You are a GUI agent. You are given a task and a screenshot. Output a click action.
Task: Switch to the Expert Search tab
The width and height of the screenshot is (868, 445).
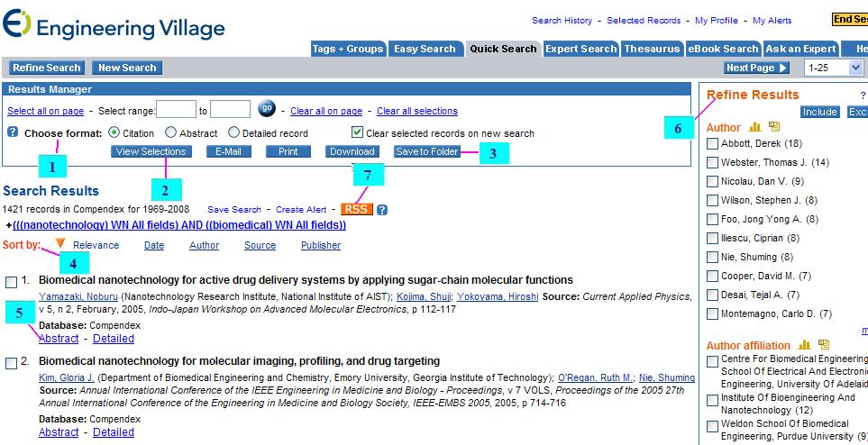(580, 49)
